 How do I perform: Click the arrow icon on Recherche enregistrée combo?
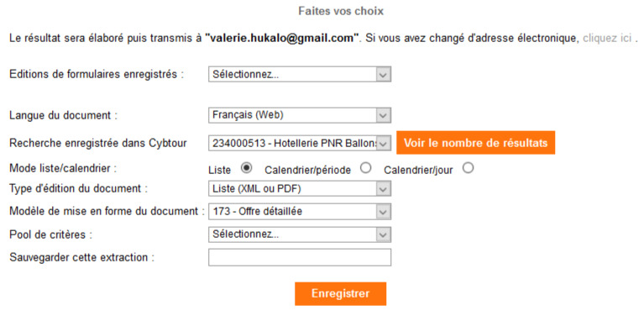pos(383,144)
